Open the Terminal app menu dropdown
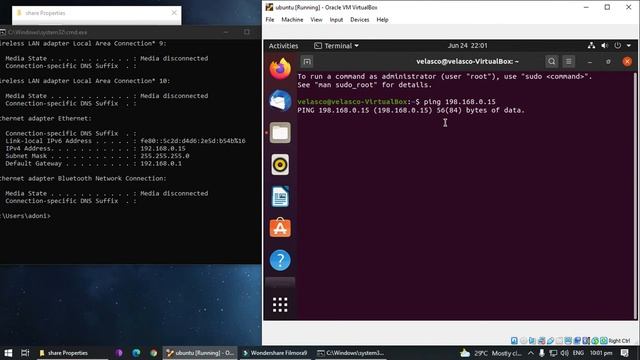Image resolution: width=640 pixels, height=360 pixels. click(x=336, y=46)
